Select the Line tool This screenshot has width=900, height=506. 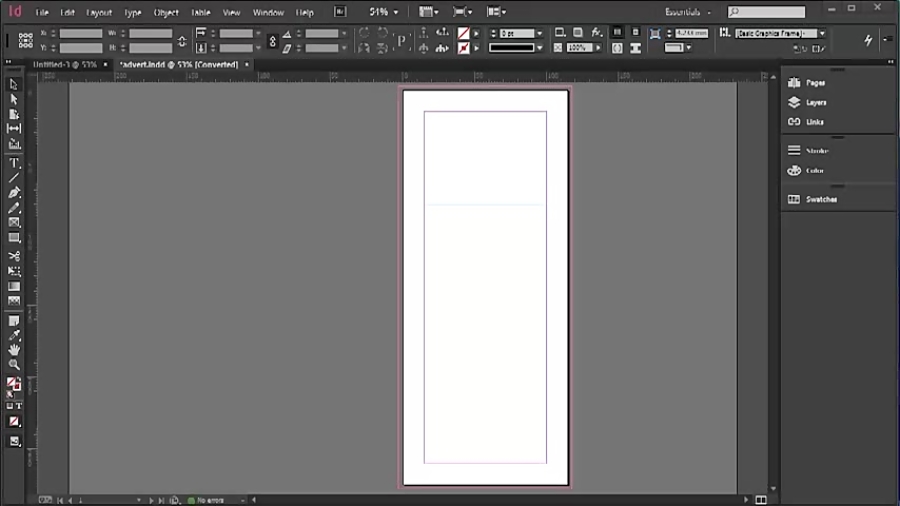click(x=14, y=178)
